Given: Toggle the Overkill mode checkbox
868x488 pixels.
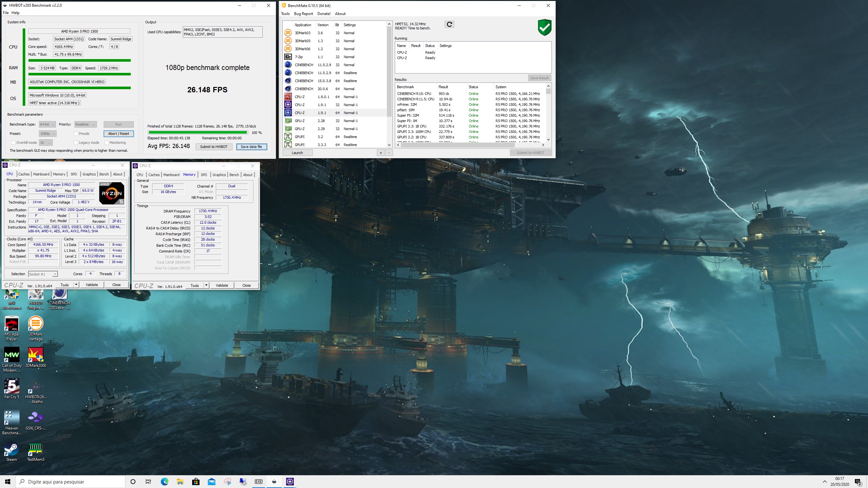Looking at the screenshot, I should (13, 143).
